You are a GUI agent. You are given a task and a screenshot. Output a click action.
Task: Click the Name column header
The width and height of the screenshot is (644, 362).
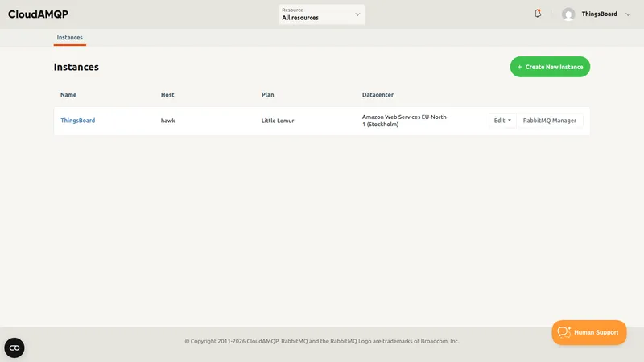(68, 95)
